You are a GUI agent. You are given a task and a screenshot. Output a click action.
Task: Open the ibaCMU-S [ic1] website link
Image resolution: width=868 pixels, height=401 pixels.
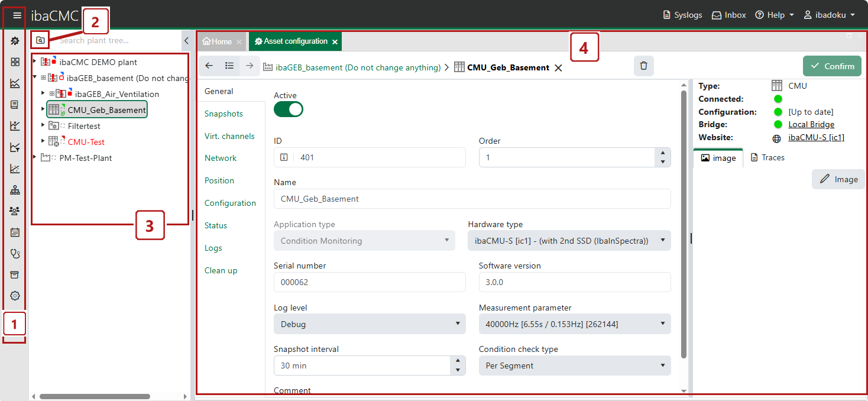click(816, 138)
